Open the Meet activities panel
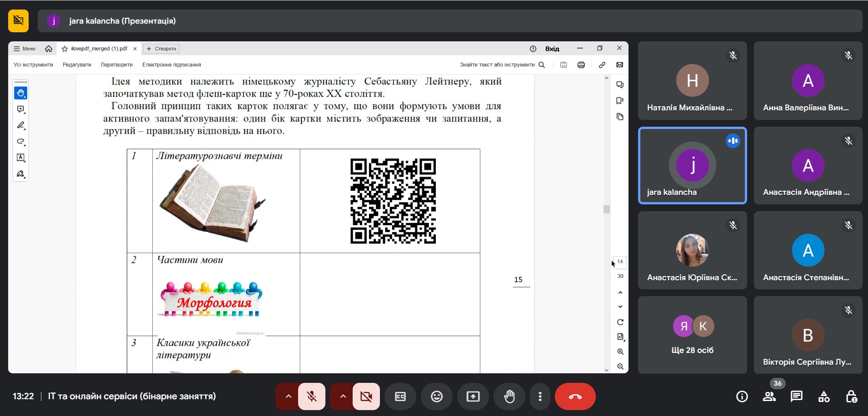The width and height of the screenshot is (868, 416). pos(824,396)
